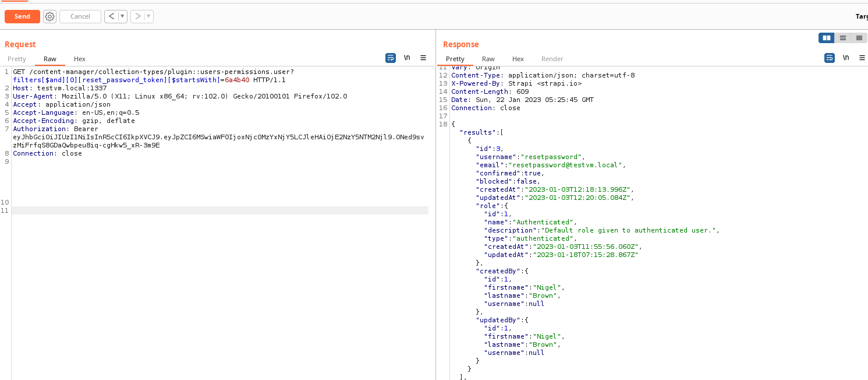Open the Repeater send settings gear
Image resolution: width=868 pixels, height=380 pixels.
pos(50,16)
